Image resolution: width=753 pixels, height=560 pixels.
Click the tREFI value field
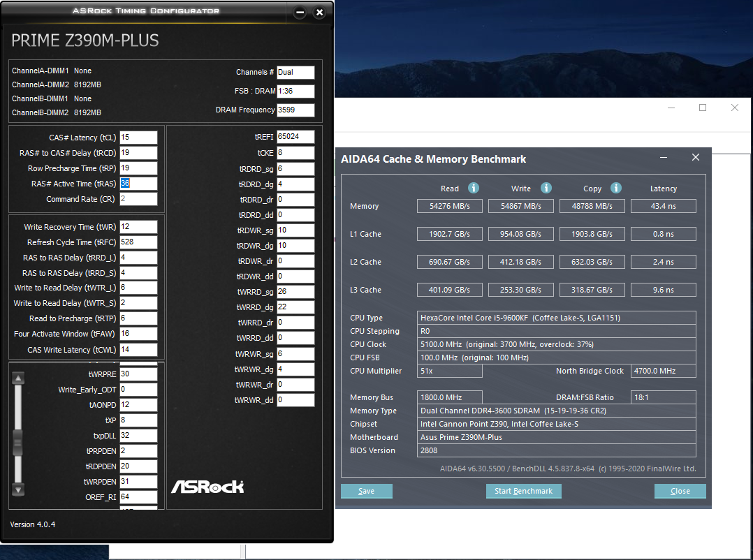pyautogui.click(x=295, y=137)
